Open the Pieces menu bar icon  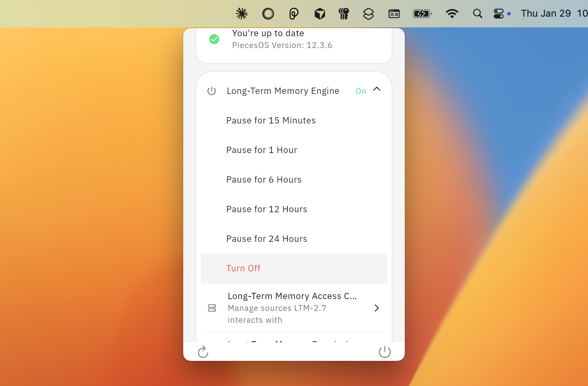tap(294, 14)
